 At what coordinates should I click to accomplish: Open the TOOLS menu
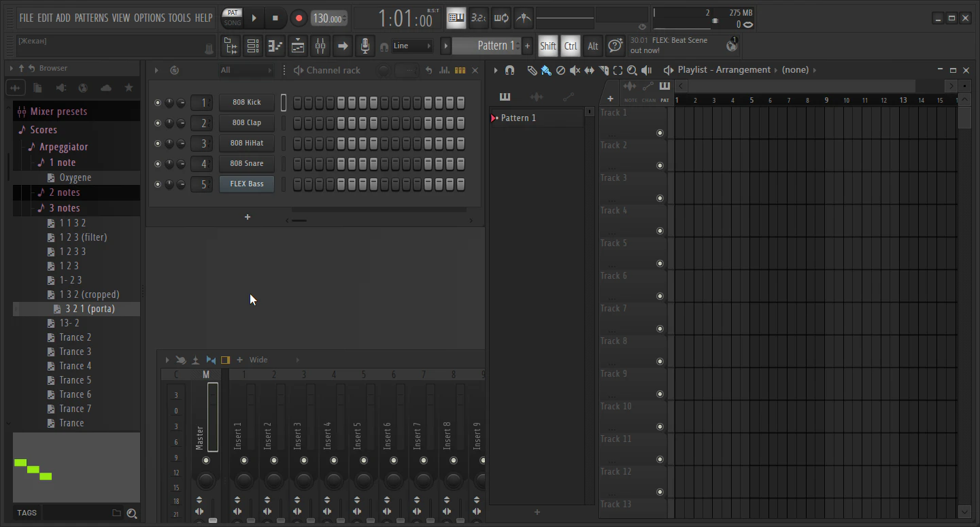coord(179,18)
